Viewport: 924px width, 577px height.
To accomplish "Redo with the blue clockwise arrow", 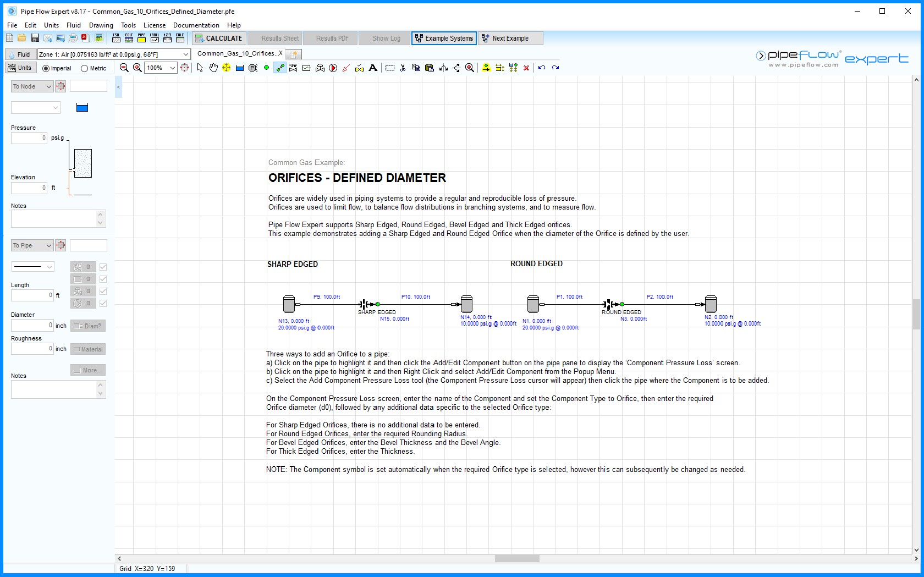I will coord(555,68).
